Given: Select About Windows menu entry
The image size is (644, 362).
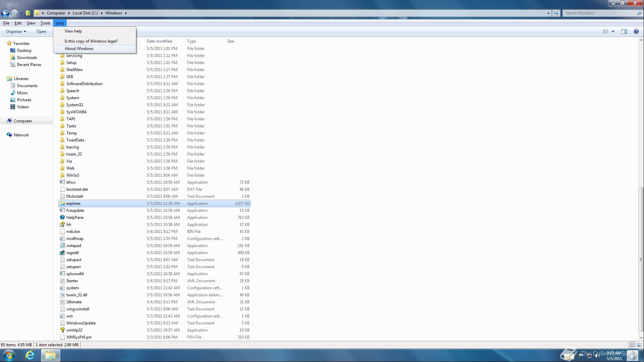Looking at the screenshot, I should point(95,49).
